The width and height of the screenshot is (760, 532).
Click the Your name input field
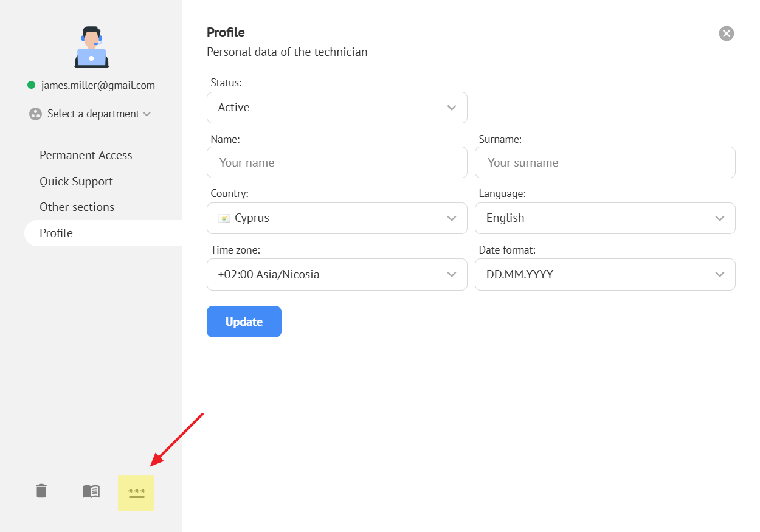pyautogui.click(x=337, y=163)
